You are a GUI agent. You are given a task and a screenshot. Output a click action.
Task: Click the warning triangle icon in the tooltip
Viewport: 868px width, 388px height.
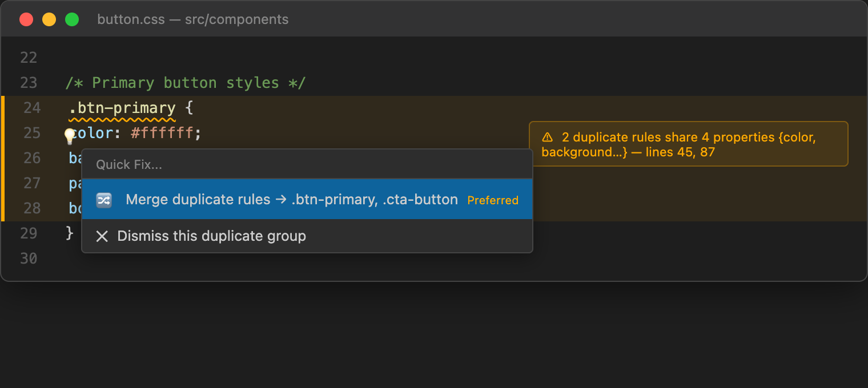coord(547,137)
